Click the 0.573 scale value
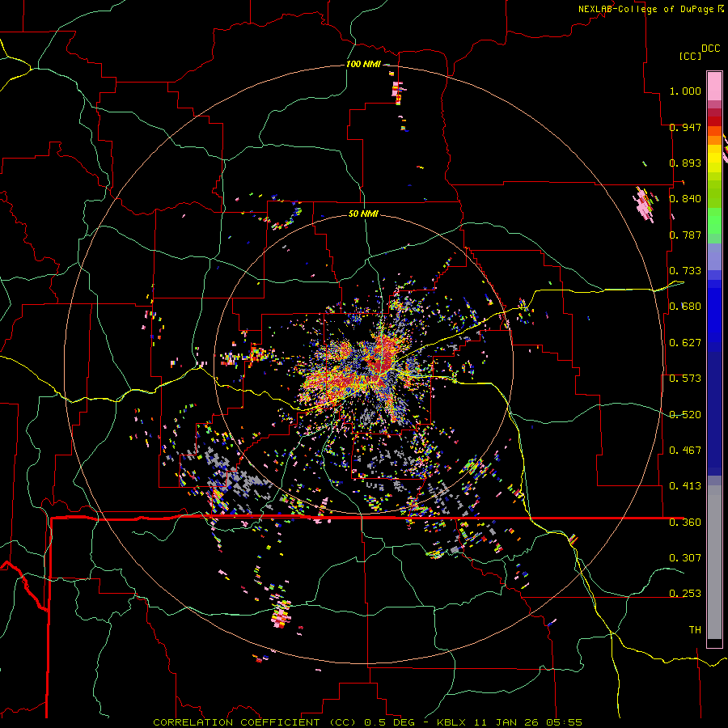Viewport: 728px width, 728px height. (x=685, y=379)
